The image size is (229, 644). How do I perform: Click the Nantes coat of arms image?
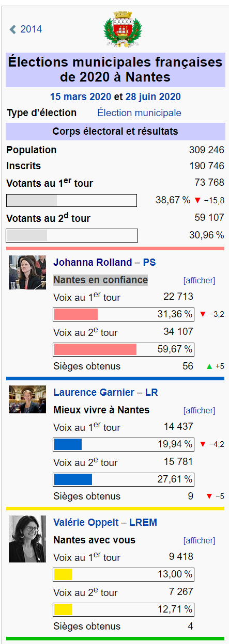click(x=123, y=29)
